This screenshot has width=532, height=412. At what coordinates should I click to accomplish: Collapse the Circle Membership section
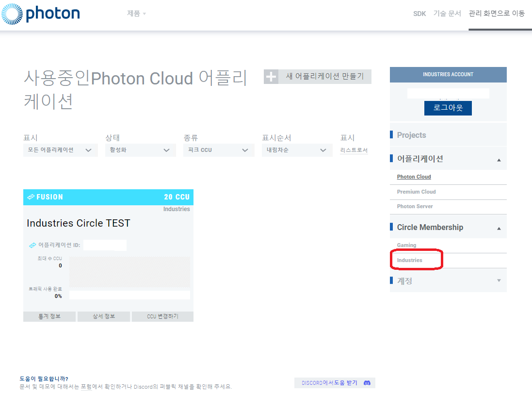(x=499, y=229)
